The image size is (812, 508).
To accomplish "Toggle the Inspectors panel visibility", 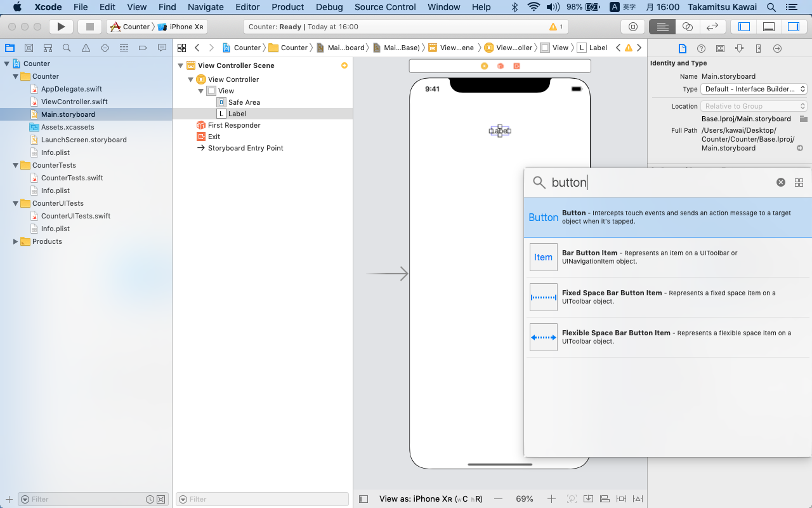I will click(793, 27).
